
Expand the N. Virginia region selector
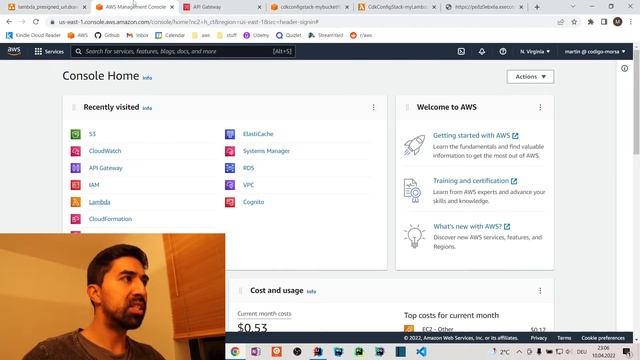pos(535,51)
